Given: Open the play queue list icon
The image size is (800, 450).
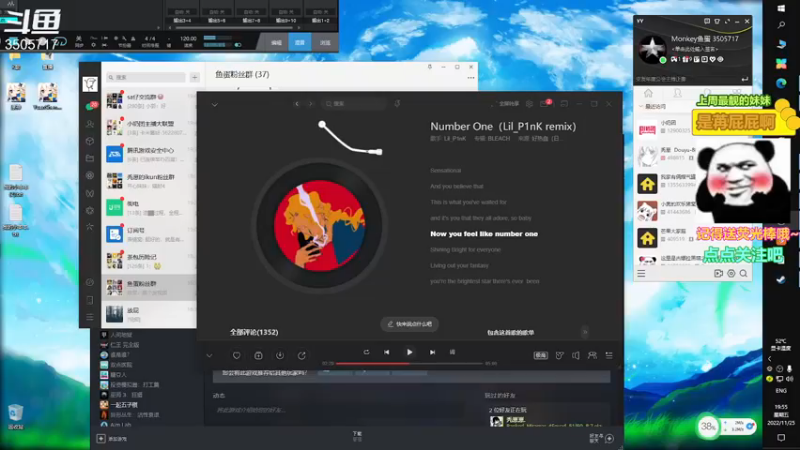Looking at the screenshot, I should (609, 355).
